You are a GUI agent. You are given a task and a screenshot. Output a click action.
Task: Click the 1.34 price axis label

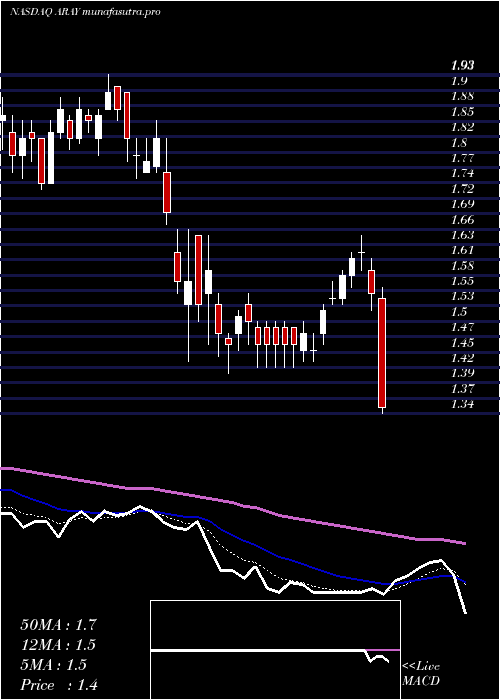[x=462, y=404]
